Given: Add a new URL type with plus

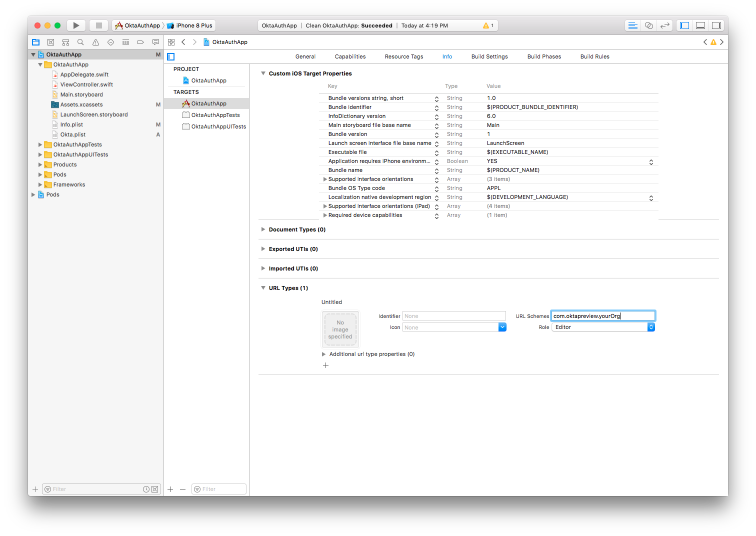Looking at the screenshot, I should (325, 365).
